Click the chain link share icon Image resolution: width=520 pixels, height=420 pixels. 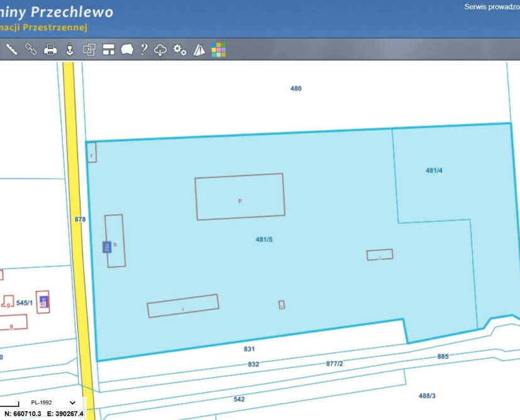(x=31, y=50)
